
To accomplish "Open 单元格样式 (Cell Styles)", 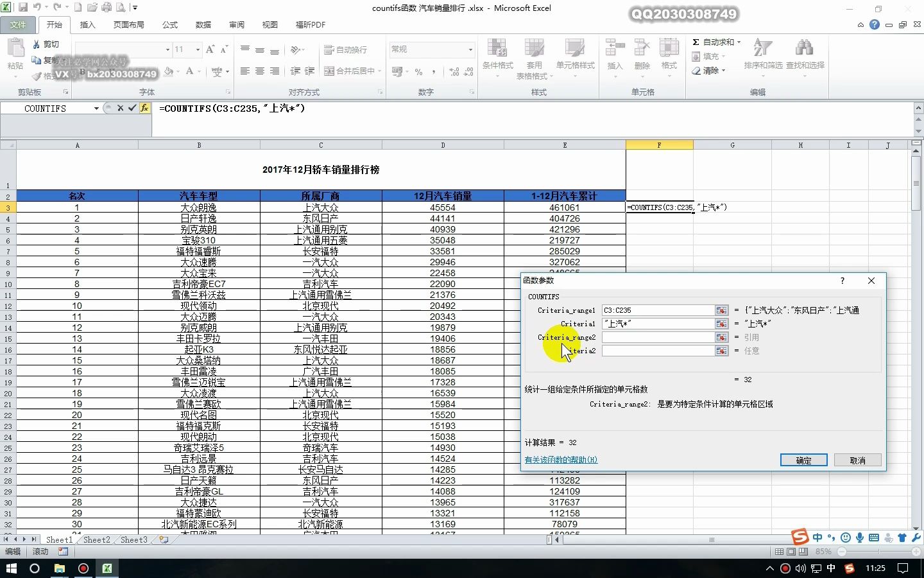I will click(x=575, y=57).
